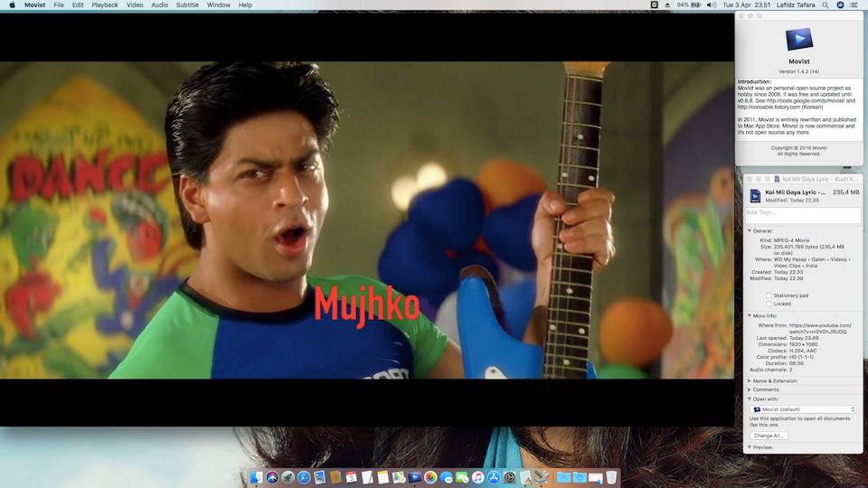Click the Movist video playback area

click(367, 220)
